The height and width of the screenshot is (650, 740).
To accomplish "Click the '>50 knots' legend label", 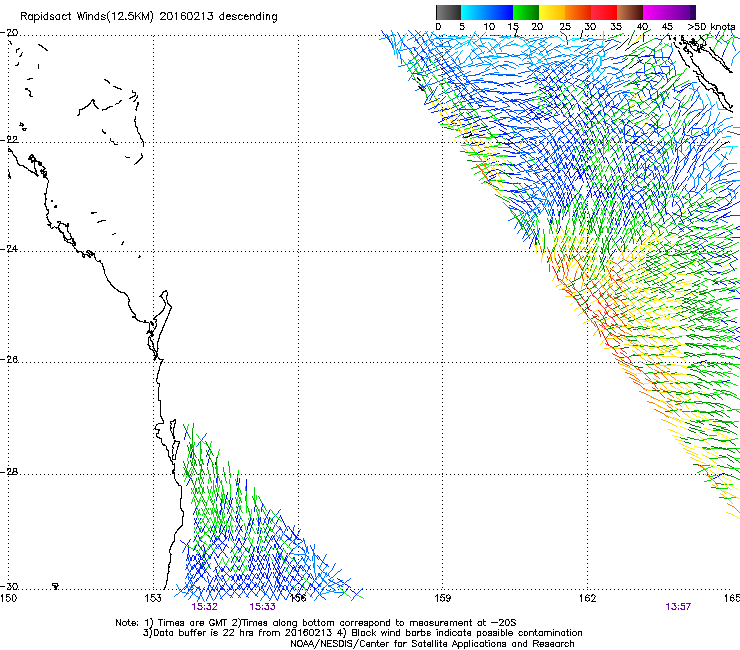I will [711, 26].
